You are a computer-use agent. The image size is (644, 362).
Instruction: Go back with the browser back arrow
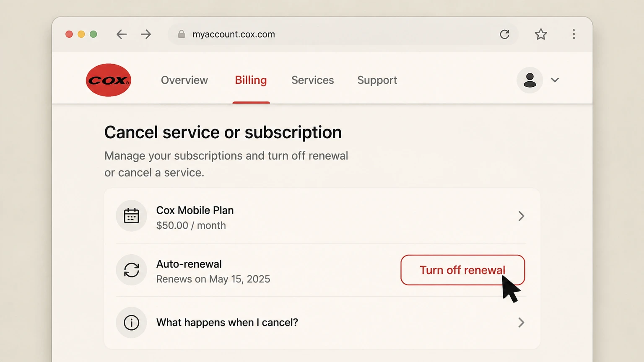coord(122,34)
